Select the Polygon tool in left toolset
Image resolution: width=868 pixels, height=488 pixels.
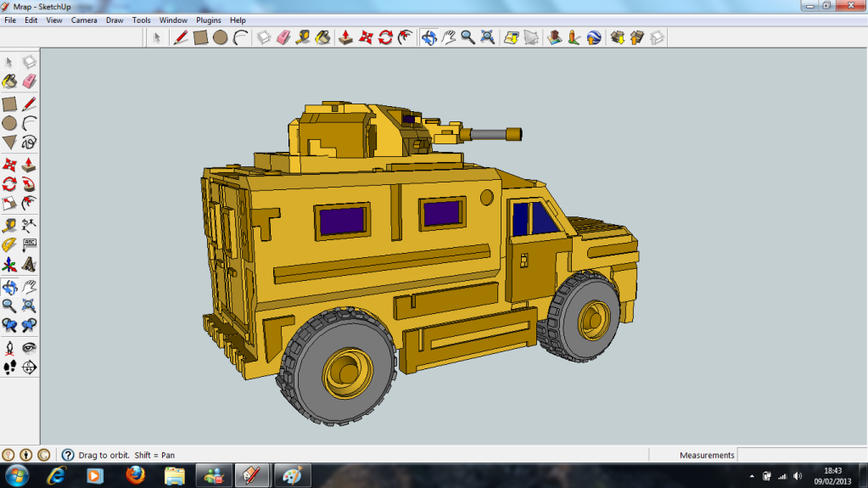(9, 143)
